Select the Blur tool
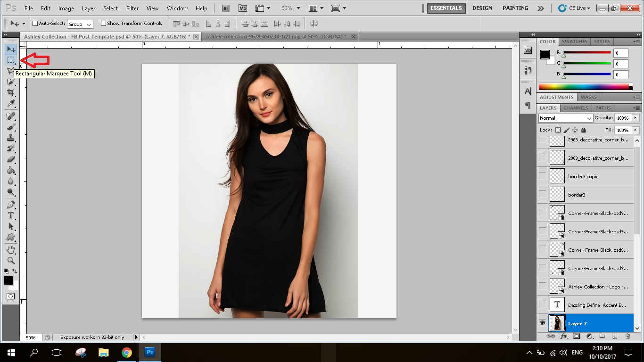This screenshot has width=644, height=362. pos(11,181)
